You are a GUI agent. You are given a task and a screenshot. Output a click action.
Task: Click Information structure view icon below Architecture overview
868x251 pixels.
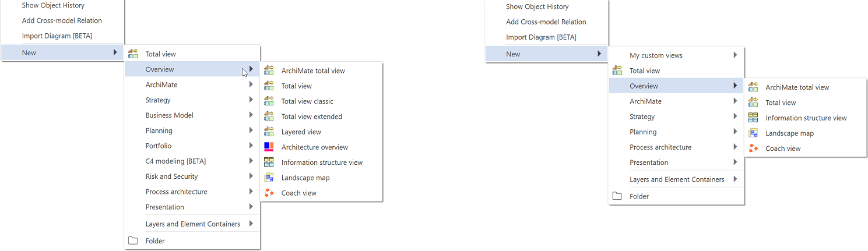269,162
